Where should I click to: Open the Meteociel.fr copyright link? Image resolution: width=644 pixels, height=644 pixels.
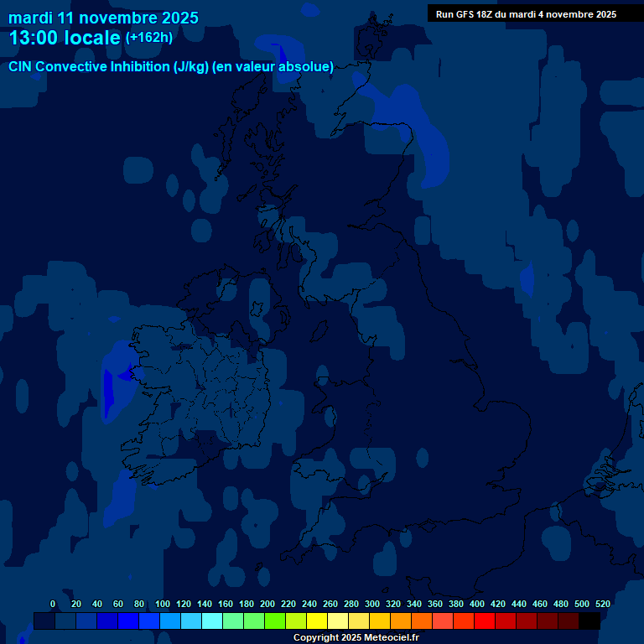tap(356, 637)
